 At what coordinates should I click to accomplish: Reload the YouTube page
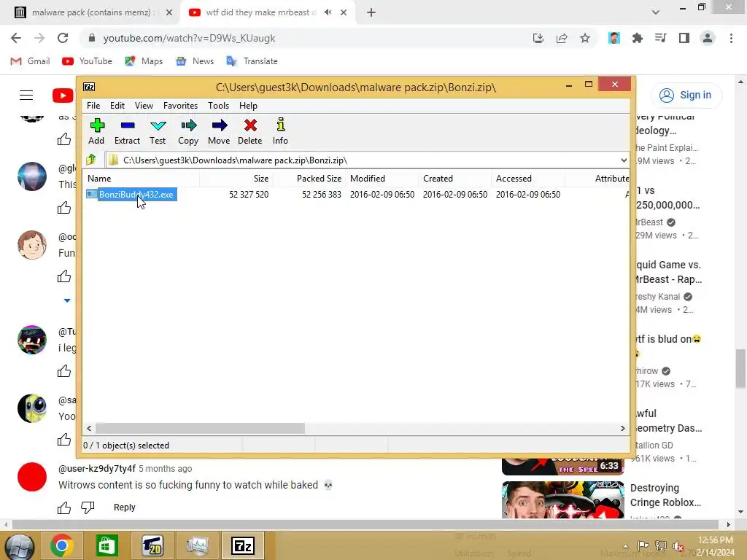click(x=63, y=38)
